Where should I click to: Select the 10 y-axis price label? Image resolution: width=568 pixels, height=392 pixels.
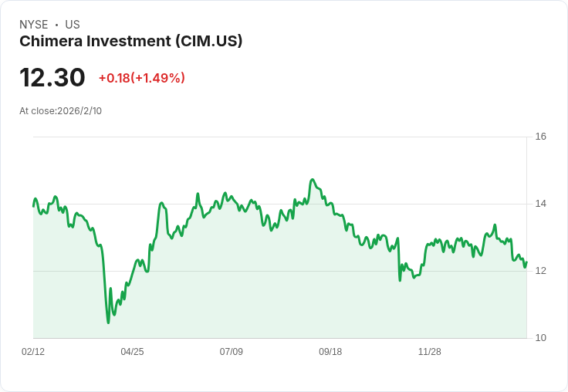coord(541,338)
